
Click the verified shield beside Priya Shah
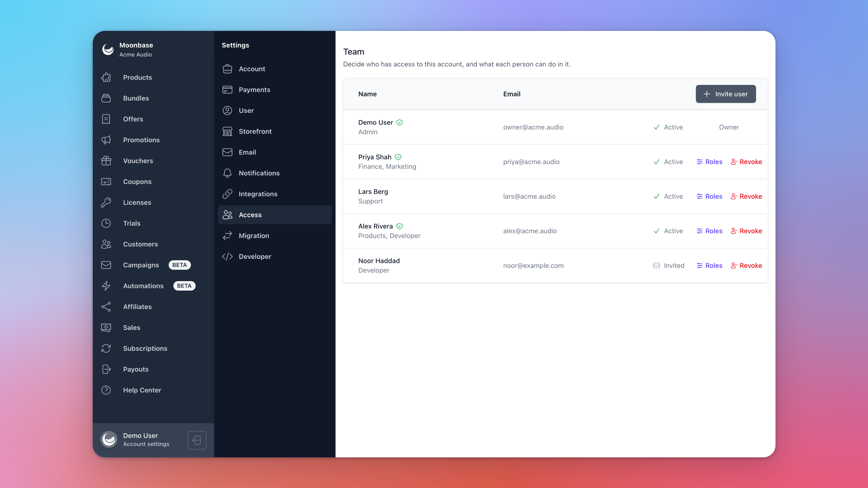click(x=398, y=157)
